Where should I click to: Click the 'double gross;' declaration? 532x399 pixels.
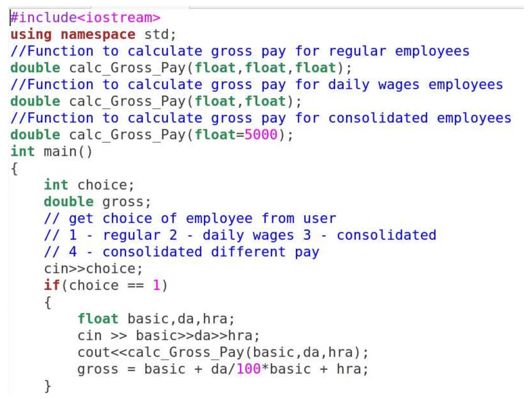coord(97,202)
